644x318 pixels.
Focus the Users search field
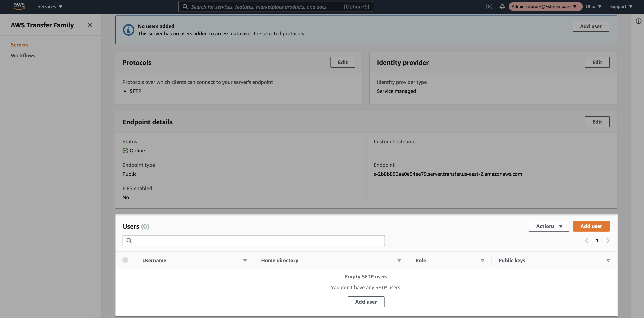click(254, 241)
